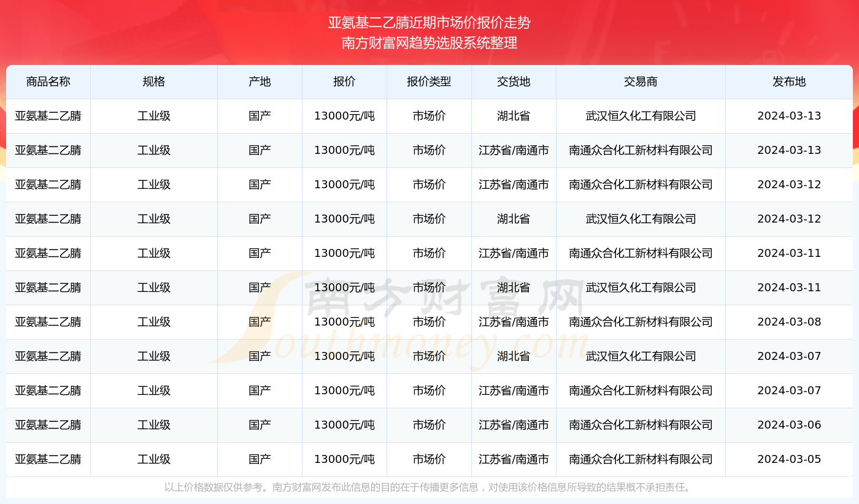The image size is (859, 504).
Task: Click 市场价 in the 2024-03-06 row
Action: pyautogui.click(x=429, y=425)
